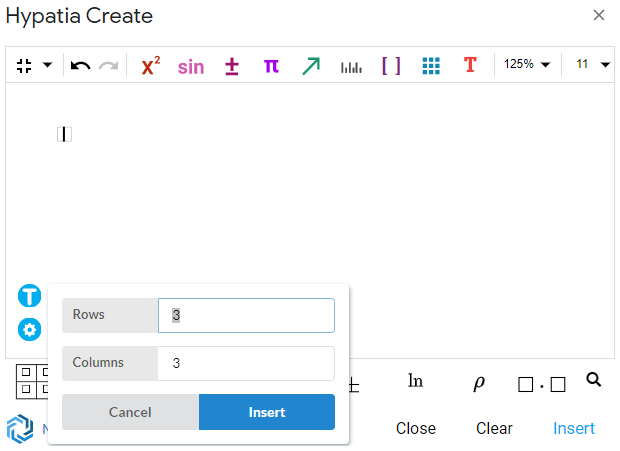Click the red T text mode icon
The height and width of the screenshot is (451, 620).
pyautogui.click(x=470, y=65)
